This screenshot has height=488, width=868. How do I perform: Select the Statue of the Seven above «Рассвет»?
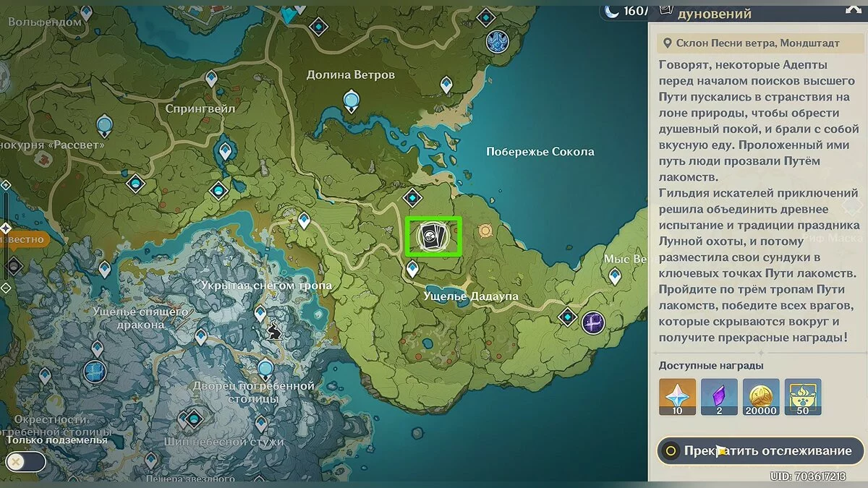coord(105,126)
